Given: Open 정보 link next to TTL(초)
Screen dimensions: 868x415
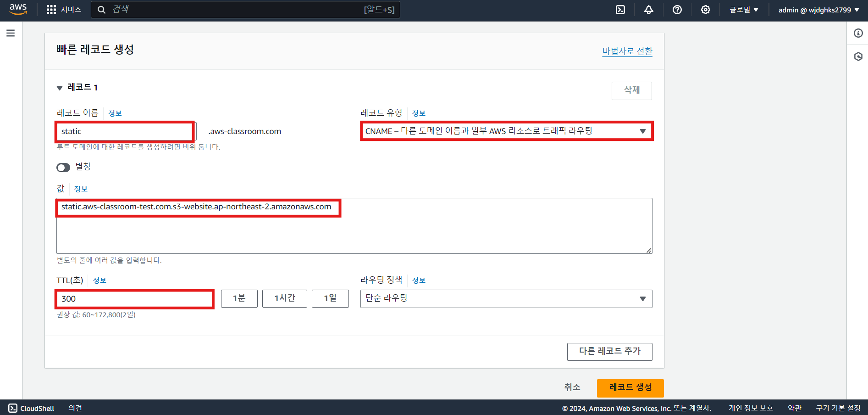Looking at the screenshot, I should coord(100,280).
